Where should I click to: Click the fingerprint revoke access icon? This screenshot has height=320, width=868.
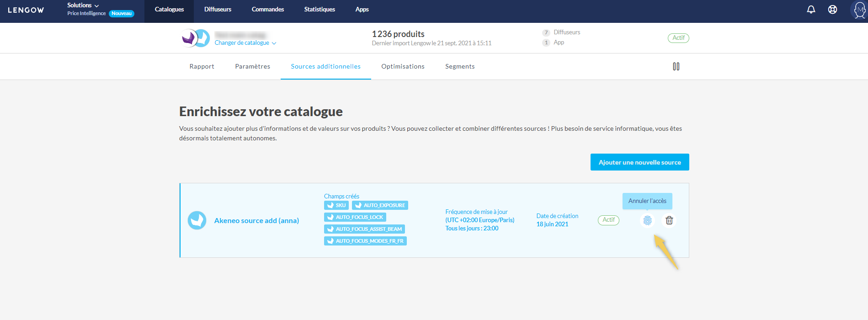[x=647, y=221]
